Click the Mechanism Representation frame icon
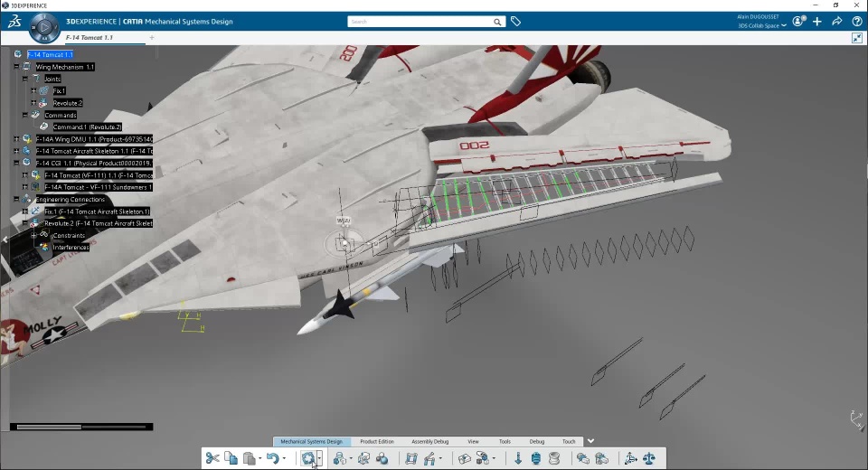The image size is (868, 470). click(x=410, y=458)
